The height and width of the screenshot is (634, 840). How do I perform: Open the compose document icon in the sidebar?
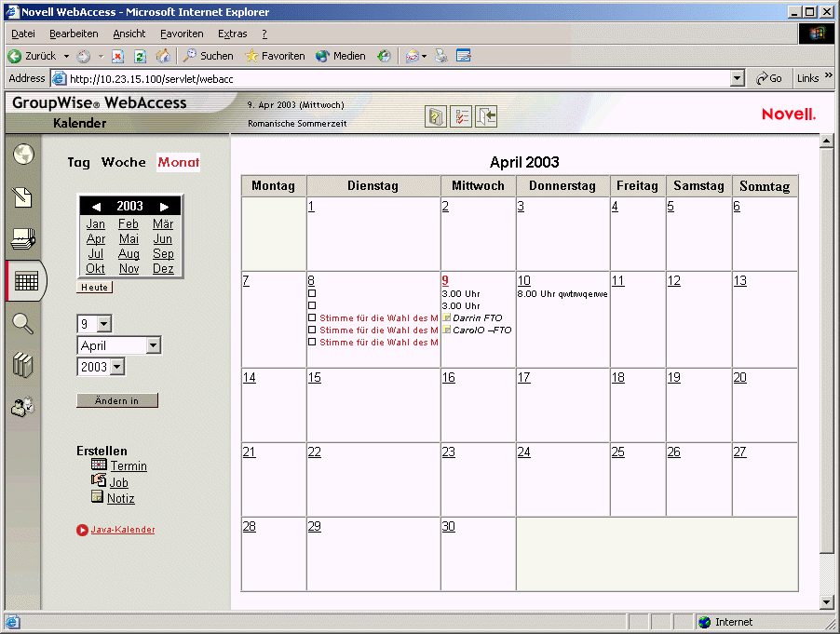(22, 197)
